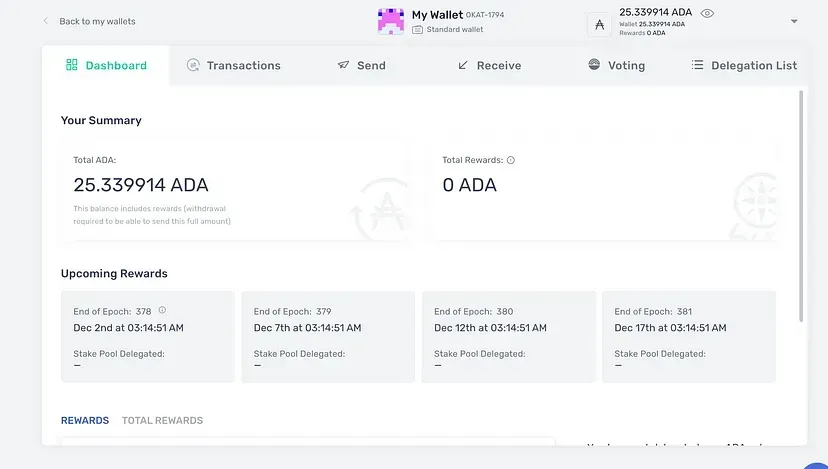Screen dimensions: 828x469
Task: Open the Delegation List tab
Action: (x=744, y=65)
